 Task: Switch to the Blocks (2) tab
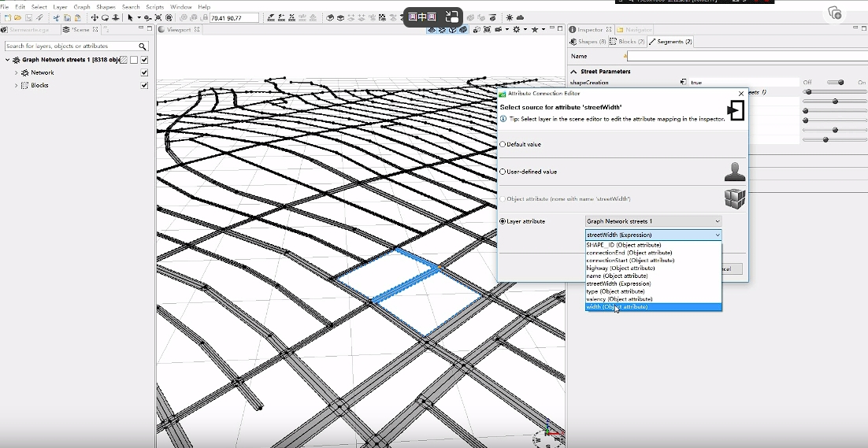pyautogui.click(x=627, y=42)
